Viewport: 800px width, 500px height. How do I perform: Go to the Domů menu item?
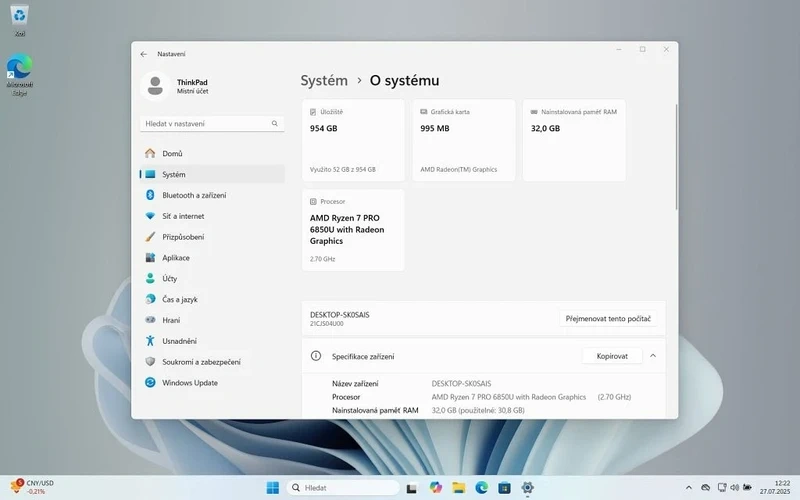(x=172, y=153)
